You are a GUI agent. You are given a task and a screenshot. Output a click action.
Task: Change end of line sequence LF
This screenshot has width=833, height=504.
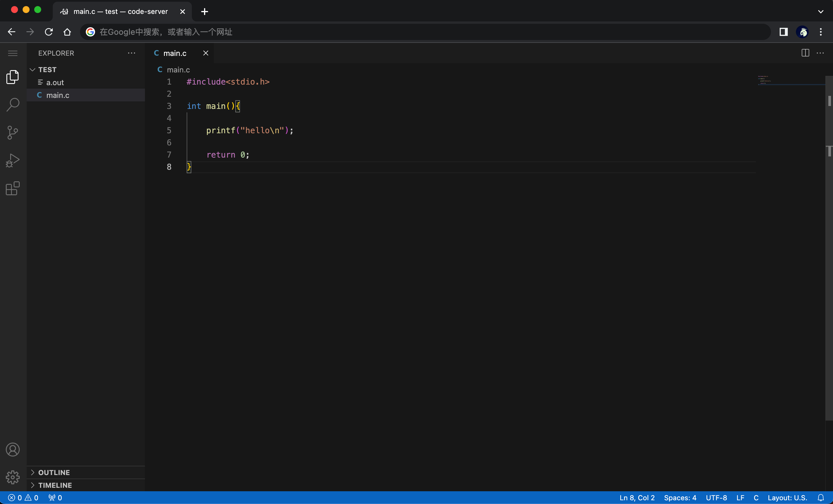tap(740, 498)
